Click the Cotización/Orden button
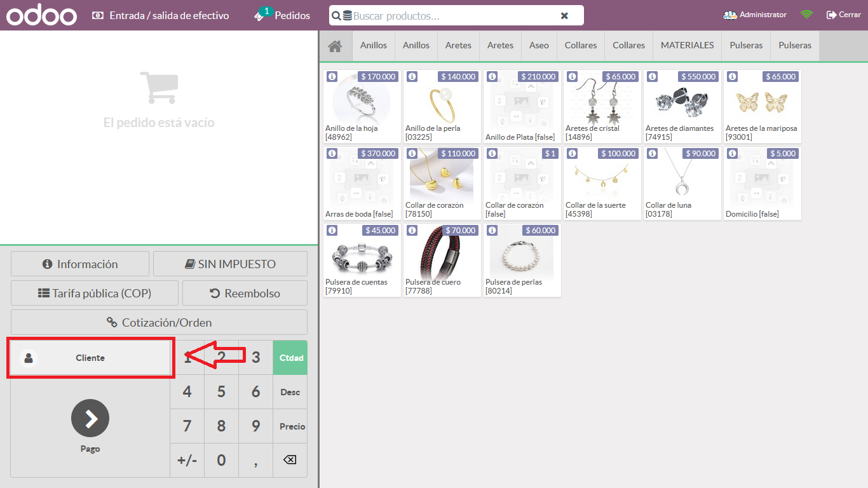 click(159, 323)
